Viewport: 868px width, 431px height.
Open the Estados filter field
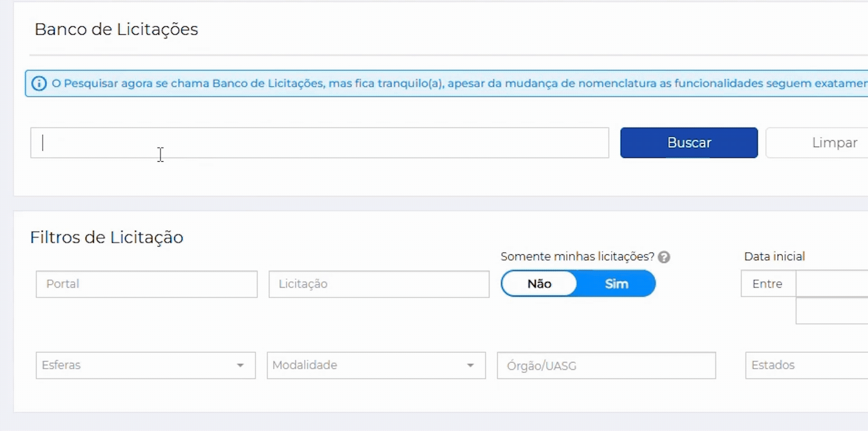807,365
